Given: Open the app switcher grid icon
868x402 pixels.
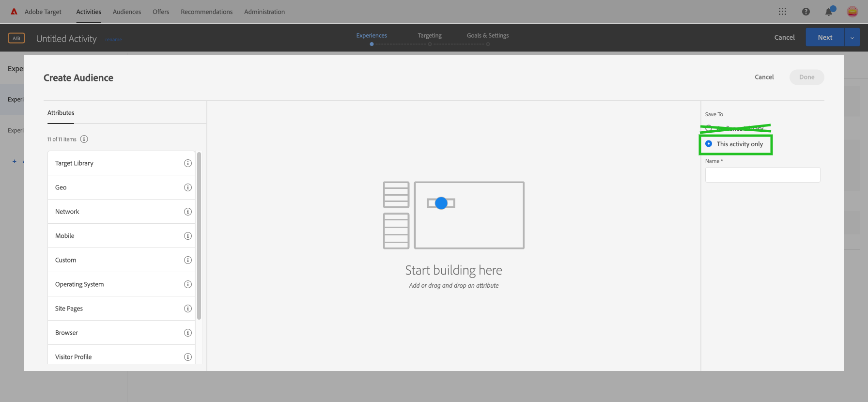Looking at the screenshot, I should click(782, 12).
